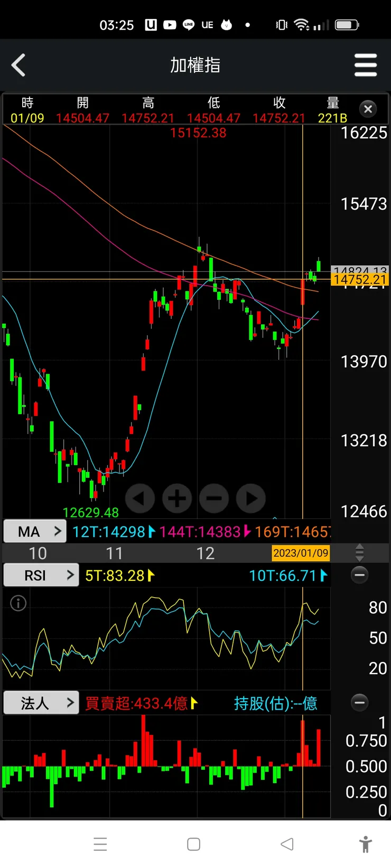Pan the chart left with the arrow
Image resolution: width=391 pixels, height=868 pixels.
(x=139, y=498)
